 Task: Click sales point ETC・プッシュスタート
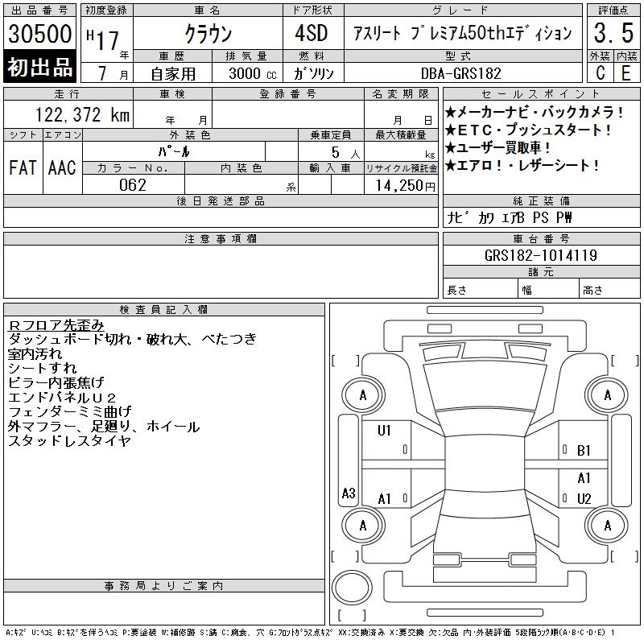pyautogui.click(x=528, y=130)
